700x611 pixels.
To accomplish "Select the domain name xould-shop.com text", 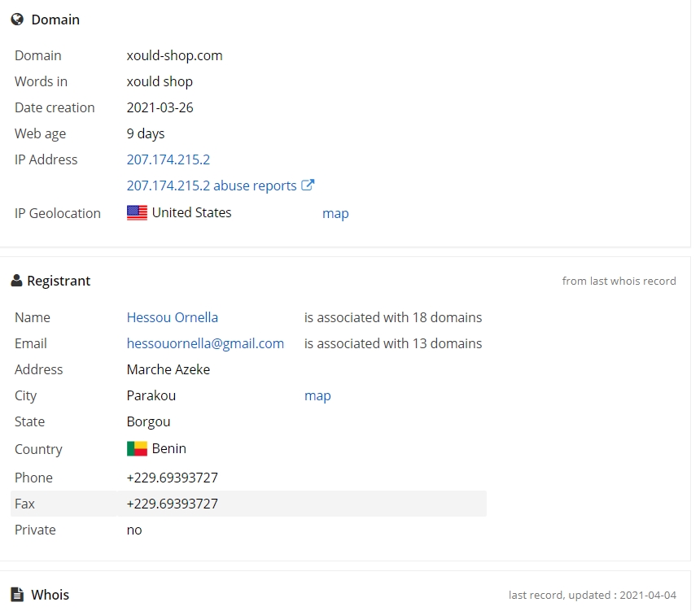I will [174, 55].
